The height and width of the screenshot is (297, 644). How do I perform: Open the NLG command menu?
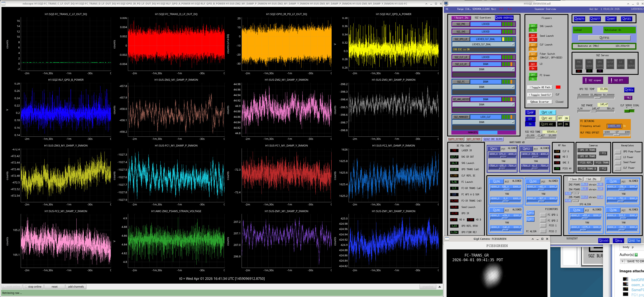click(x=628, y=98)
